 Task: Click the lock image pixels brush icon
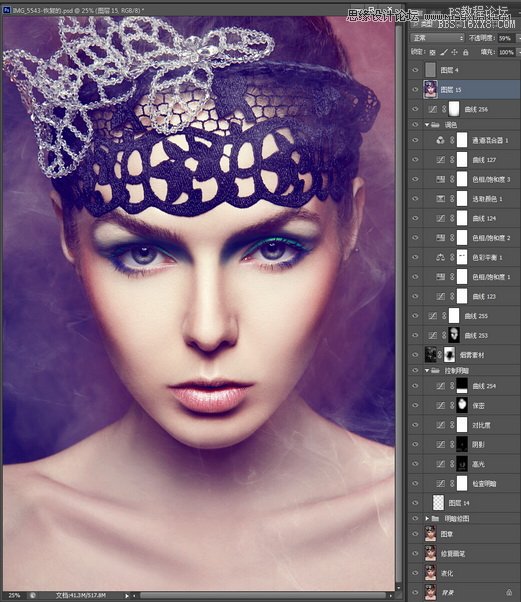[444, 52]
